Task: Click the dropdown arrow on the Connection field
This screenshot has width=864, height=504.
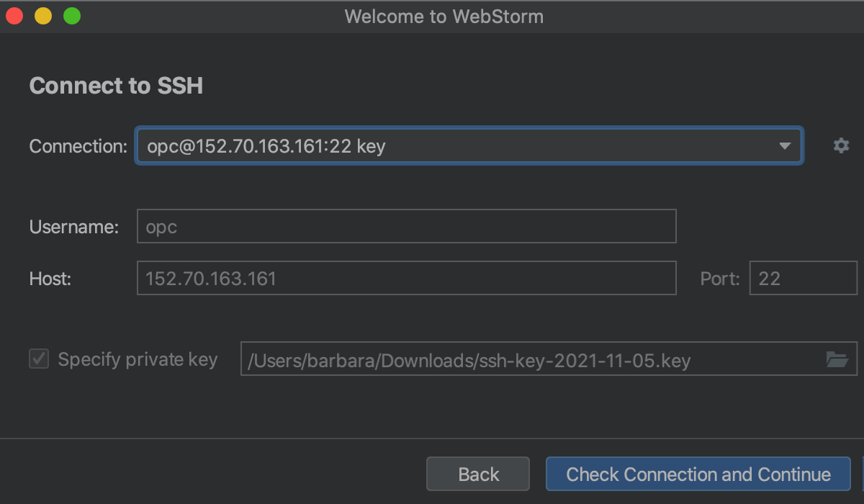Action: pyautogui.click(x=786, y=145)
